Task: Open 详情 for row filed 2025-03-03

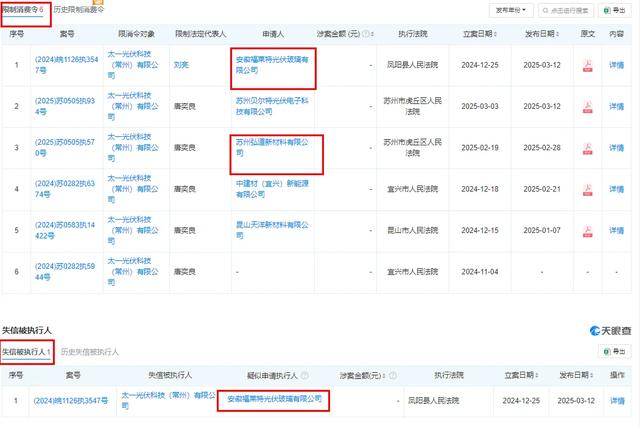Action: pyautogui.click(x=616, y=107)
